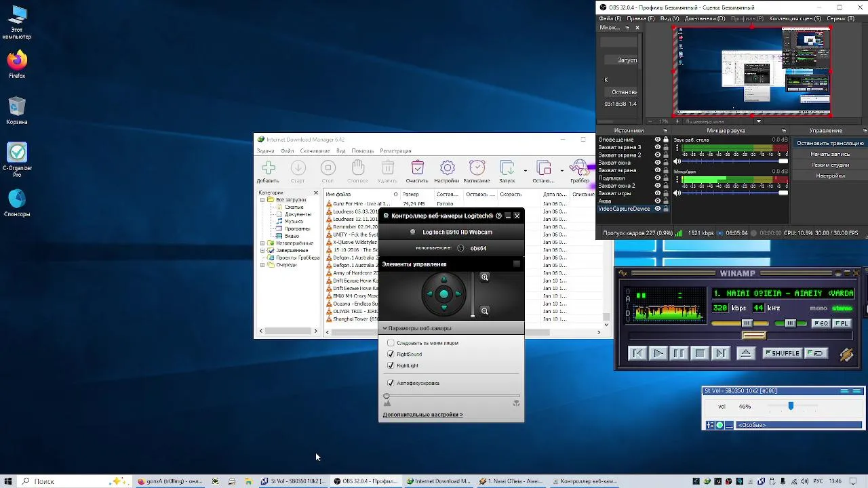Open Остановить dropdown arrow in IDM toolbar
Screen dimensions: 868x488
coord(562,171)
